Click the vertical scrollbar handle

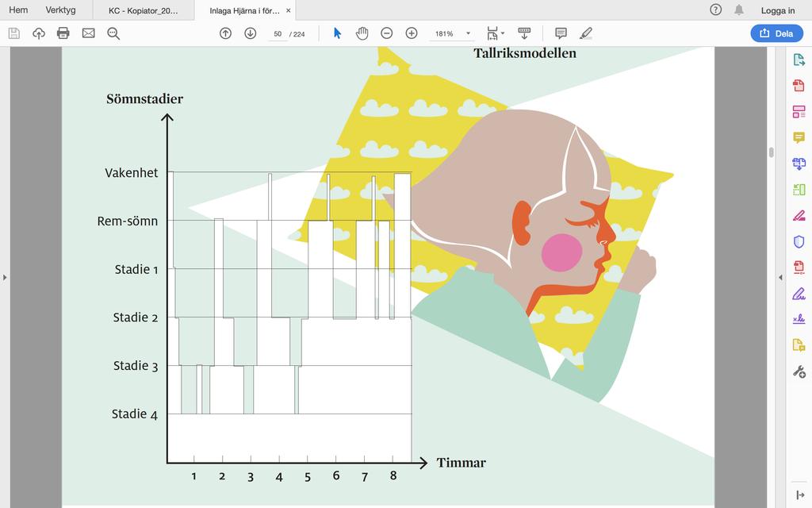771,152
